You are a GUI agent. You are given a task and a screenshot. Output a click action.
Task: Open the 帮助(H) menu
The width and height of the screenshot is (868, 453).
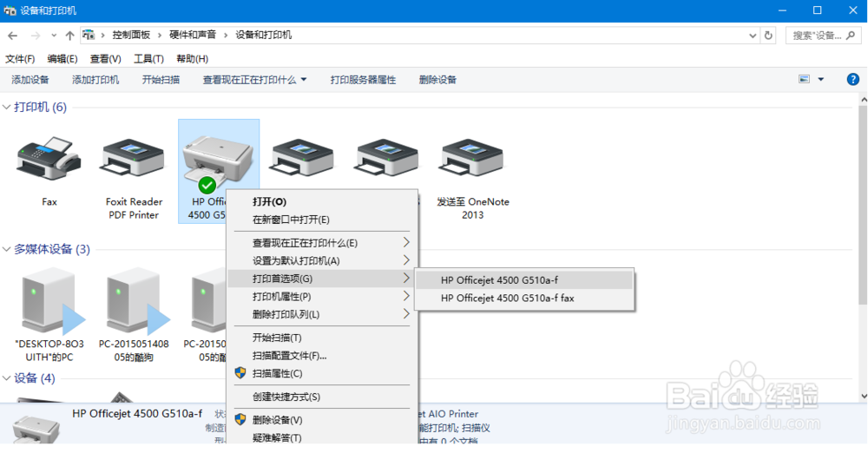pos(192,59)
